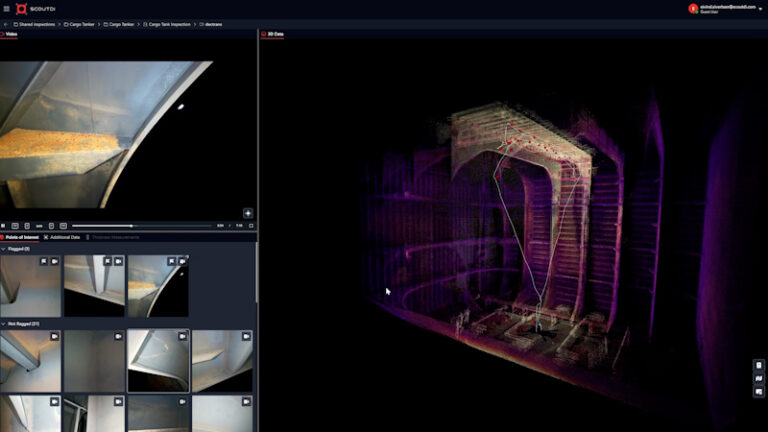Open the highlighted third not-flagged thumbnail
This screenshot has width=768, height=432.
pos(158,361)
